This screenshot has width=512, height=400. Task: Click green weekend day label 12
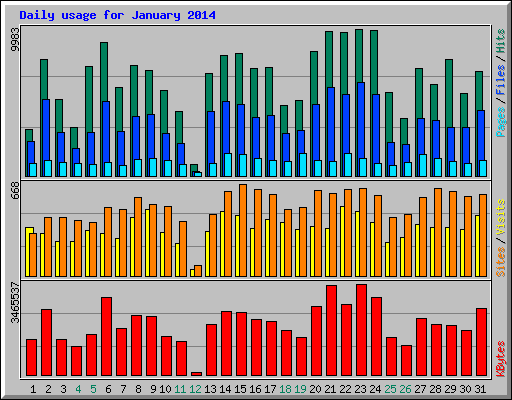(195, 389)
